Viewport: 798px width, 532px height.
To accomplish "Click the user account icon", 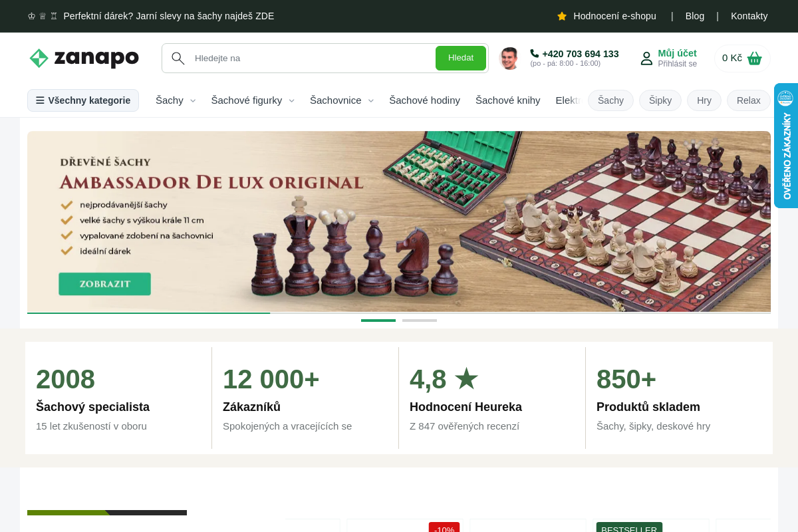I will [646, 59].
